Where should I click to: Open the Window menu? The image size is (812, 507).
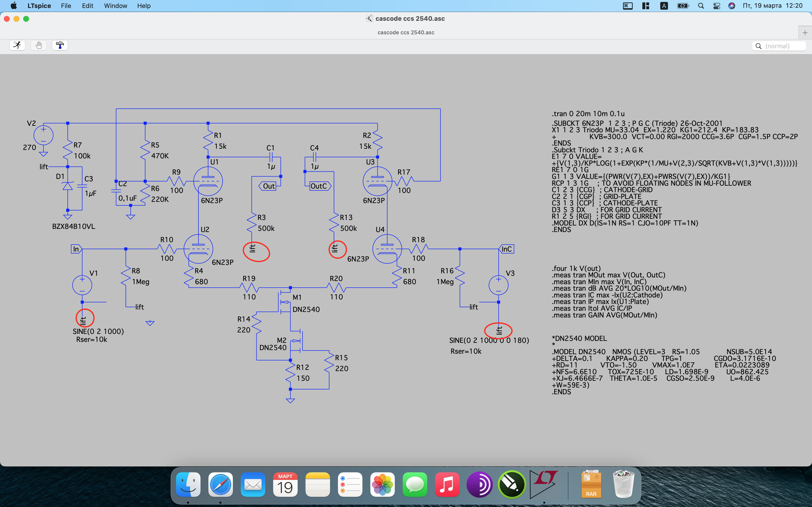click(116, 6)
